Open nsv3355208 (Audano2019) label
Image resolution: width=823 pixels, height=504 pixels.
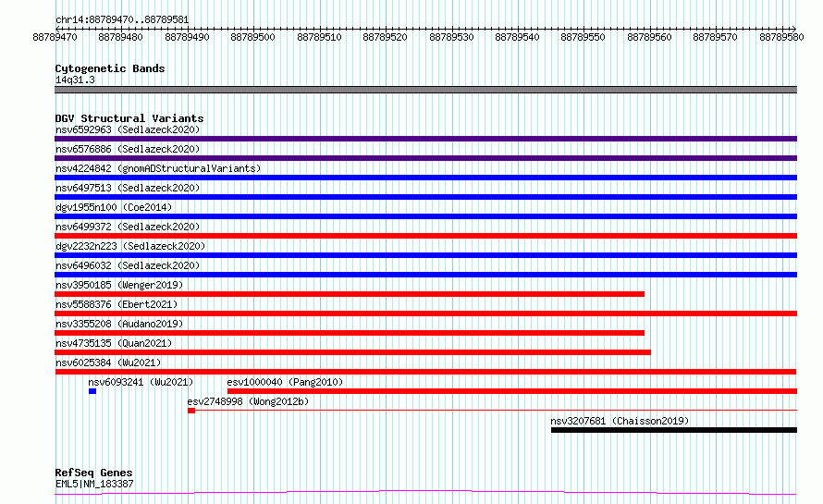coord(119,324)
